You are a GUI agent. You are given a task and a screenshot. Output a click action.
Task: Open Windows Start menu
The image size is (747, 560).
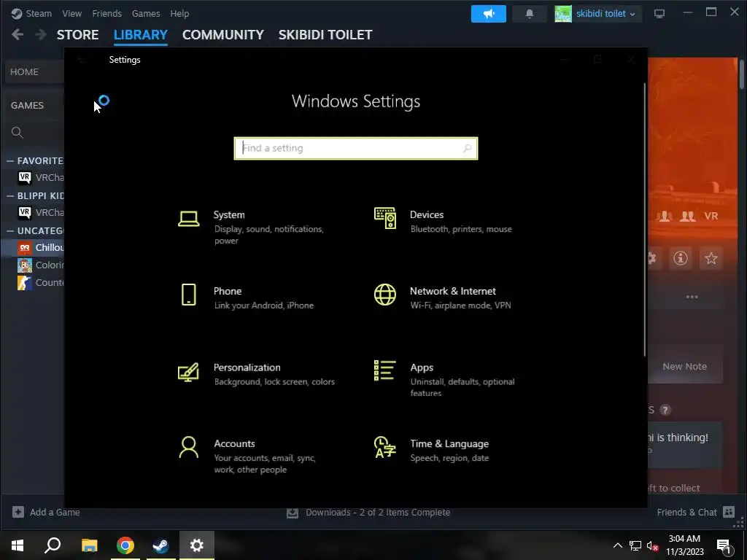18,545
